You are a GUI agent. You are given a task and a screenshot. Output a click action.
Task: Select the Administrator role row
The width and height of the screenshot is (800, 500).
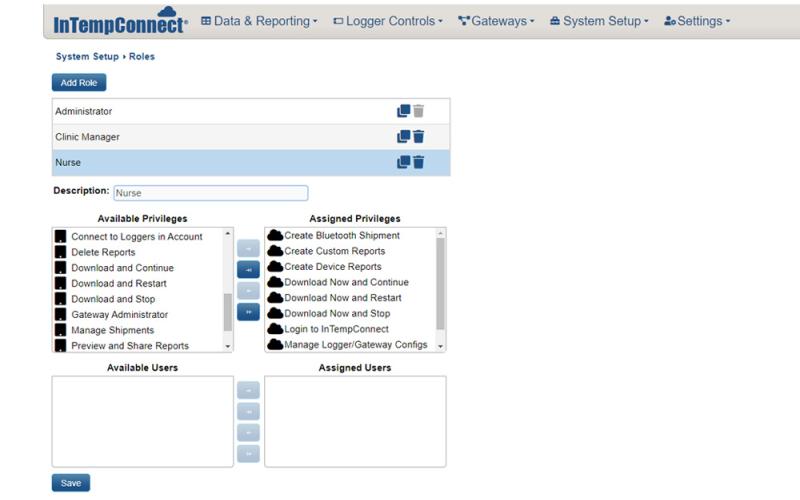(x=251, y=111)
